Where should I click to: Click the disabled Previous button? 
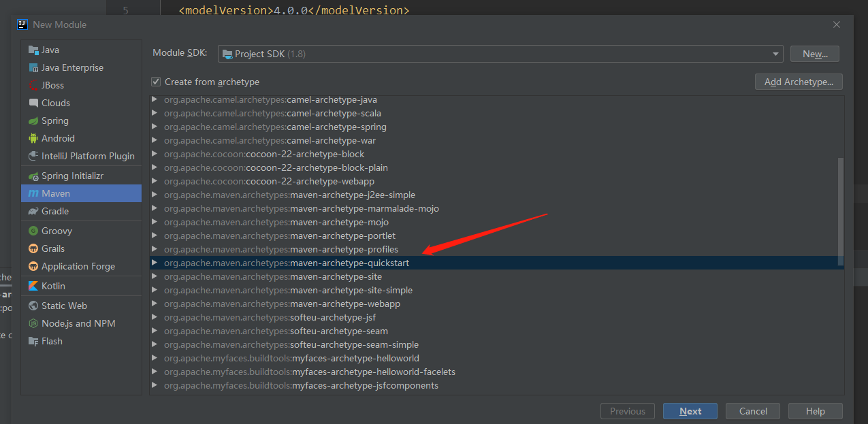(628, 411)
